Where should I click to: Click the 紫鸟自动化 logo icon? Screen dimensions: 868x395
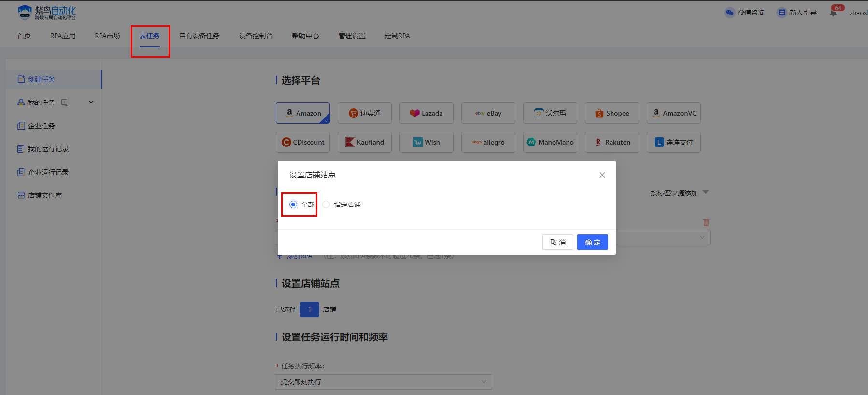click(x=25, y=12)
